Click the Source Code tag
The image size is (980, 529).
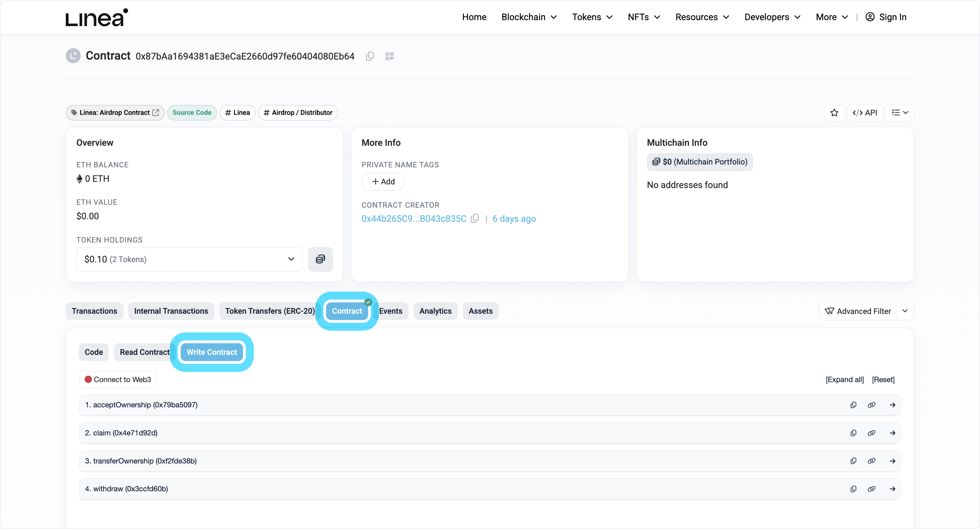click(192, 113)
